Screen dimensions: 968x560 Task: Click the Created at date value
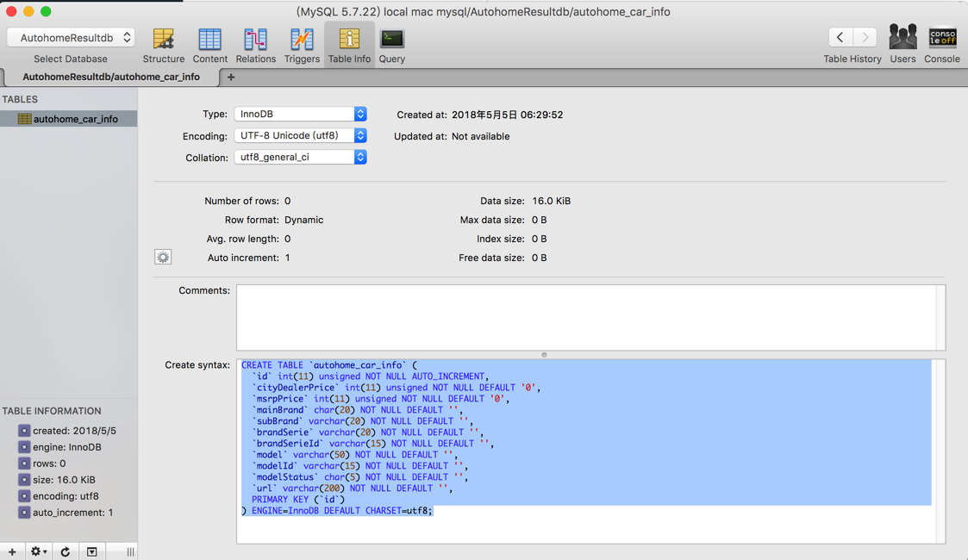click(x=508, y=115)
